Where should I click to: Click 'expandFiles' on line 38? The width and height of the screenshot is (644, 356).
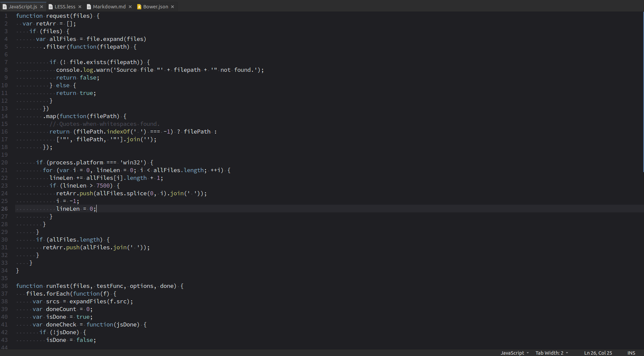click(88, 301)
